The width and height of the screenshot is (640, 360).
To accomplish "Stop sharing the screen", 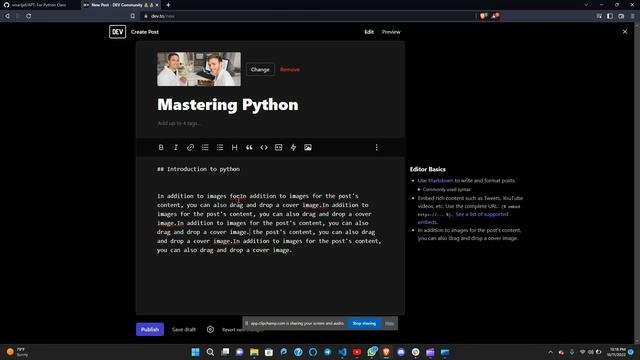I will click(364, 323).
